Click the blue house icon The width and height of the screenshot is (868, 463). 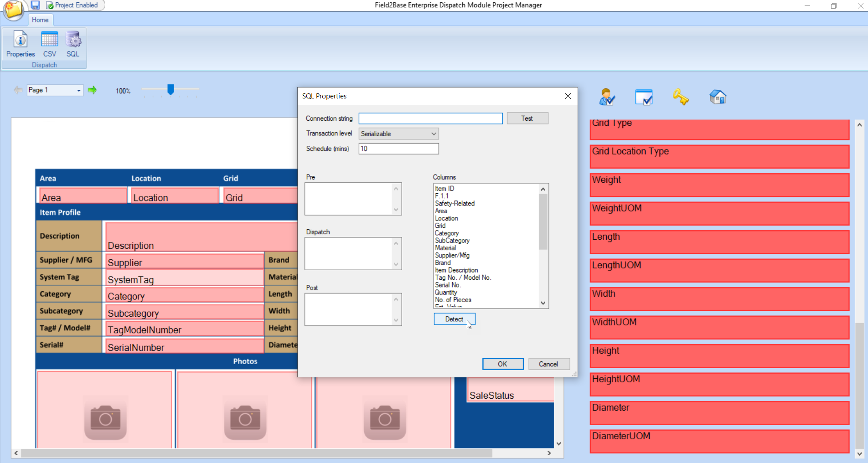718,97
